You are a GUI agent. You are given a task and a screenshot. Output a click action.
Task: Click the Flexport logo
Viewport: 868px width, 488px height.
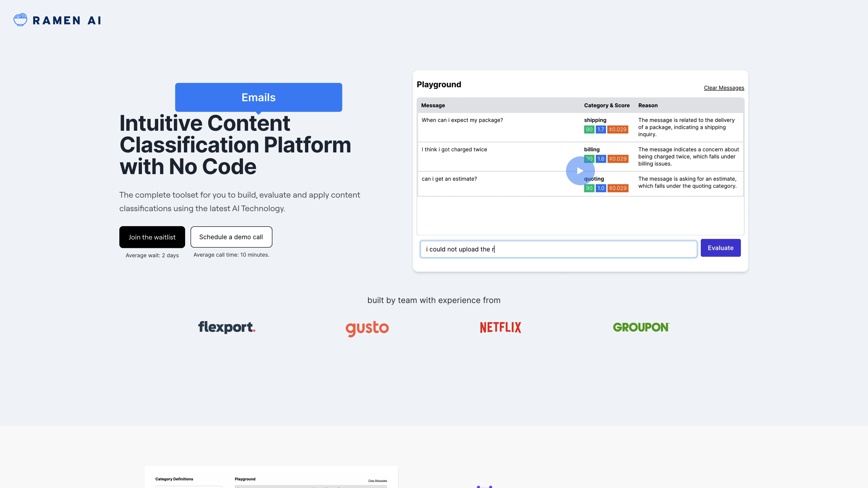point(226,327)
